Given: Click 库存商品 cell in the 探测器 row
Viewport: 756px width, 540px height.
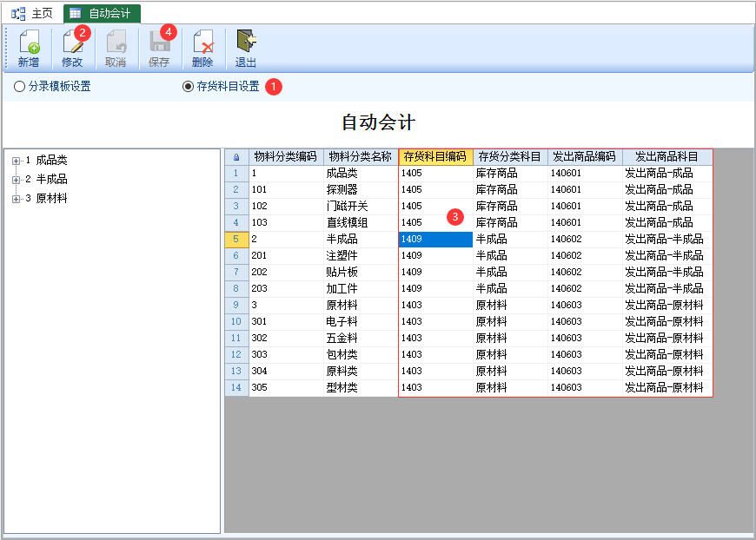Looking at the screenshot, I should click(x=510, y=190).
